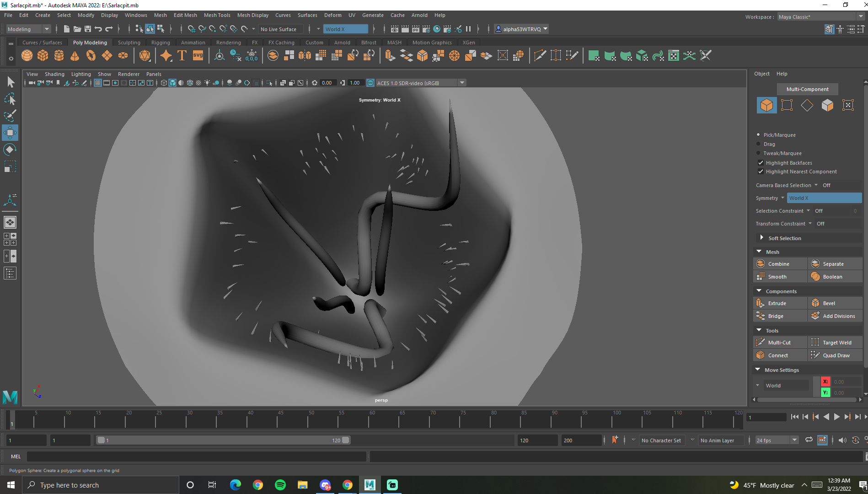Image resolution: width=868 pixels, height=494 pixels.
Task: Open the Modeling menu set dropdown
Action: point(28,29)
